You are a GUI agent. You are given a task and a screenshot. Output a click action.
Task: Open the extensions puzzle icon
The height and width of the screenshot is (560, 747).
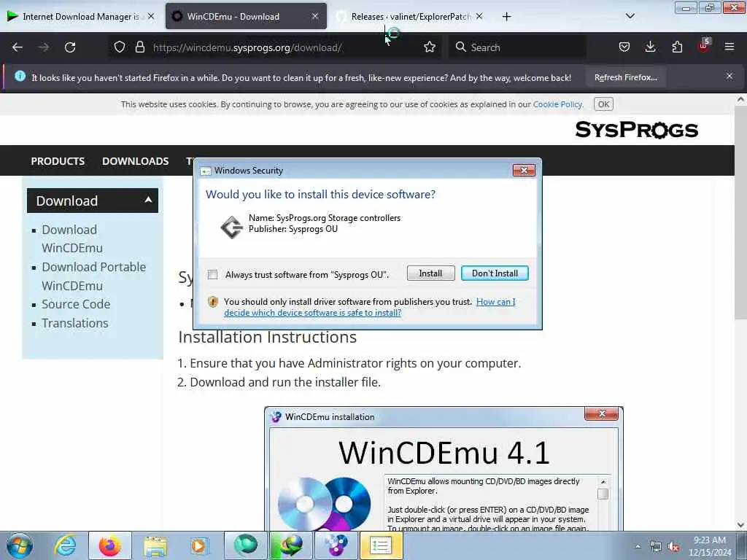coord(677,47)
